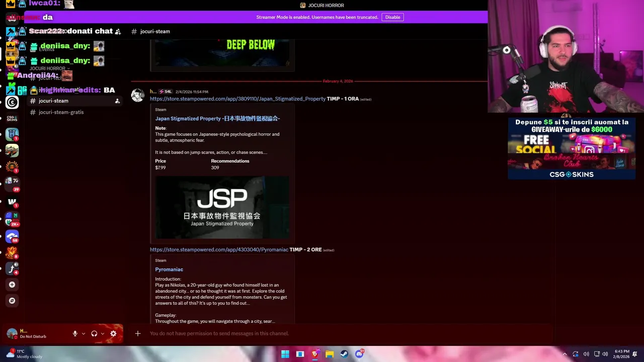Viewport: 644px width, 362px height.
Task: Open Discord from taskbar
Action: click(359, 354)
